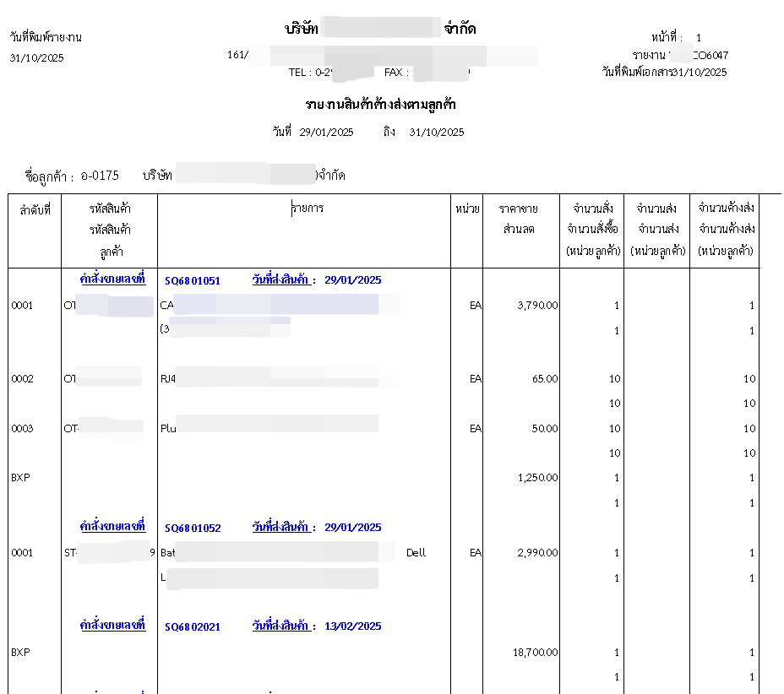This screenshot has height=694, width=784.
Task: Click the ลำดับที่ column header
Action: click(x=35, y=209)
